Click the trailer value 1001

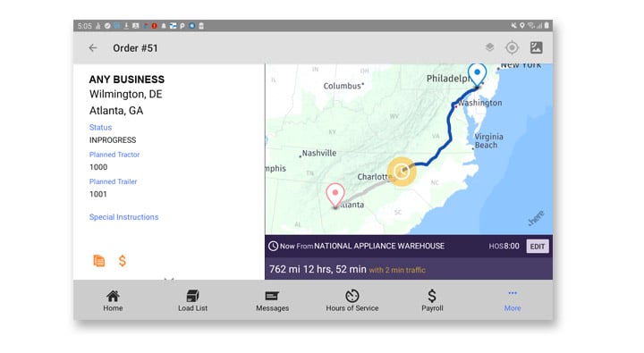tap(97, 194)
